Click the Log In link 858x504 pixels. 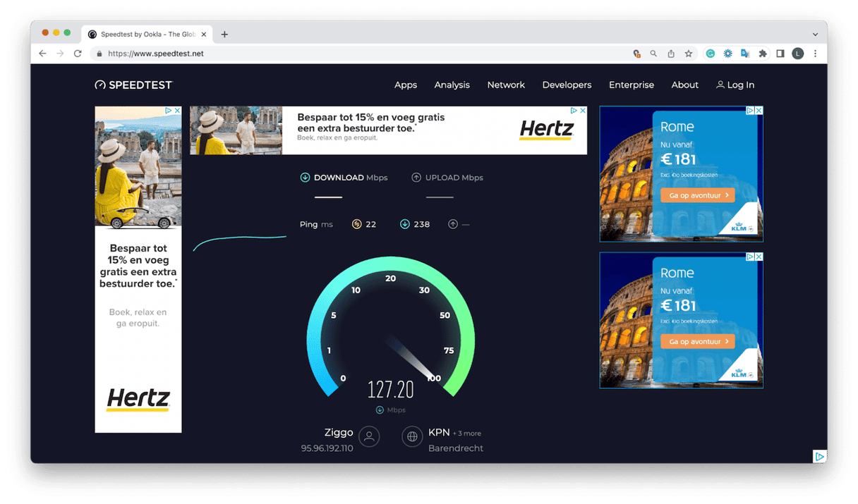point(735,85)
